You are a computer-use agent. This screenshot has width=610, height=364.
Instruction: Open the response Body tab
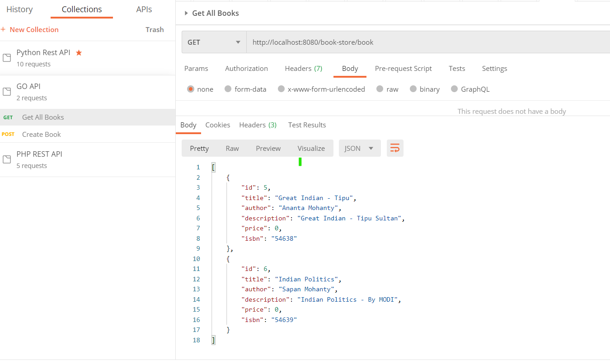click(188, 125)
